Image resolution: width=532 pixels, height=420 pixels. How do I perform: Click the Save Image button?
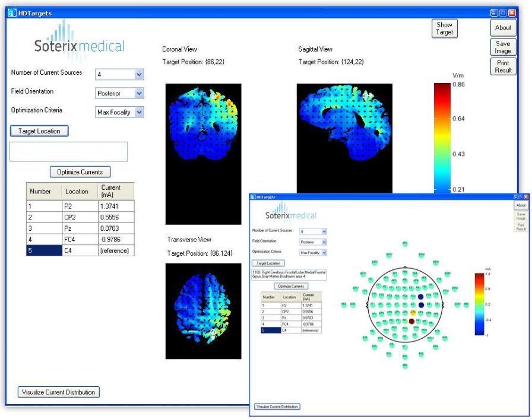pyautogui.click(x=503, y=46)
